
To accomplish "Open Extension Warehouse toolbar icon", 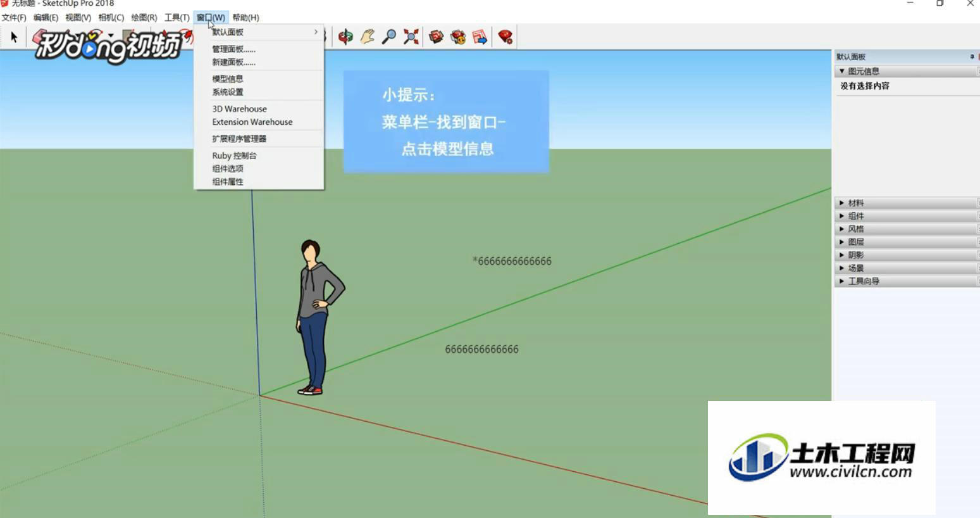I will coord(458,37).
